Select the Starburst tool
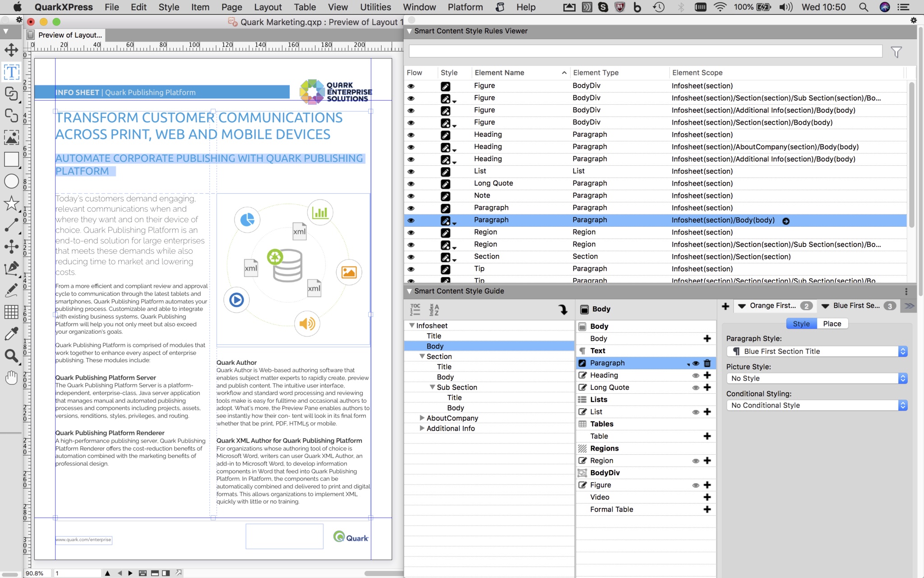Screen dimensions: 924x578 coord(11,203)
